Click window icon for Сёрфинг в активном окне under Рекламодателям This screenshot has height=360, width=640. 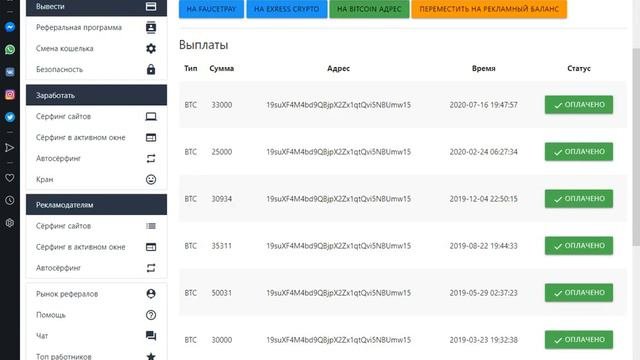tap(151, 247)
